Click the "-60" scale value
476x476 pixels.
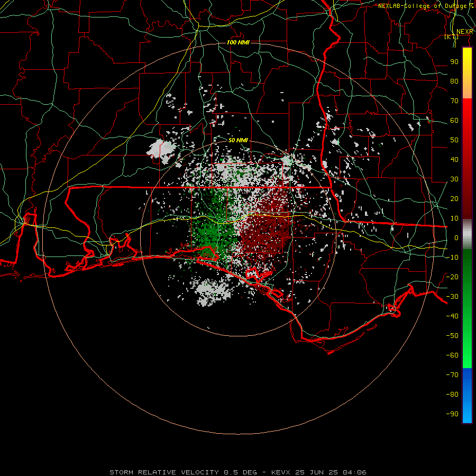(452, 355)
